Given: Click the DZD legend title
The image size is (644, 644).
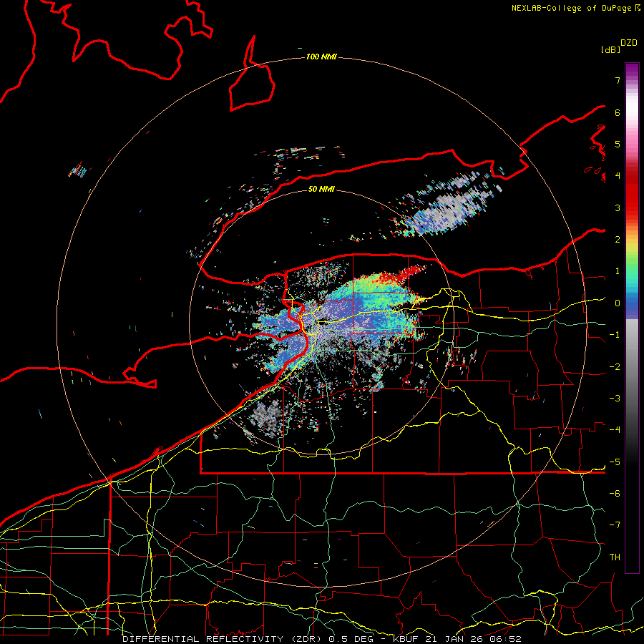Looking at the screenshot, I should click(629, 43).
